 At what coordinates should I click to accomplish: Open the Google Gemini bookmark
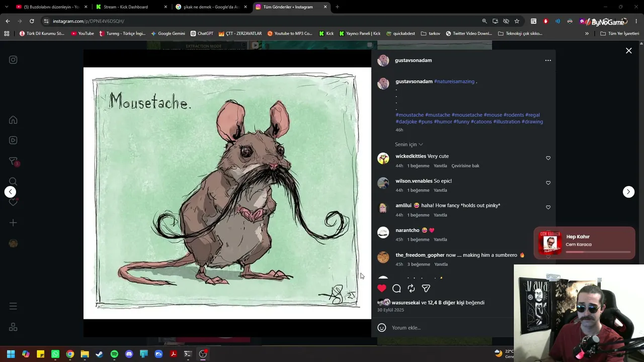pos(168,34)
